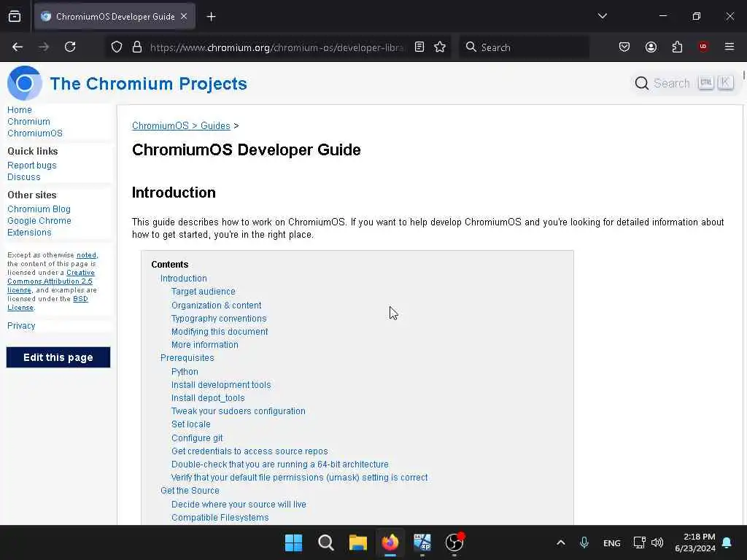Jump to Modifying this document section
Screen dimensions: 747x560
[220, 332]
